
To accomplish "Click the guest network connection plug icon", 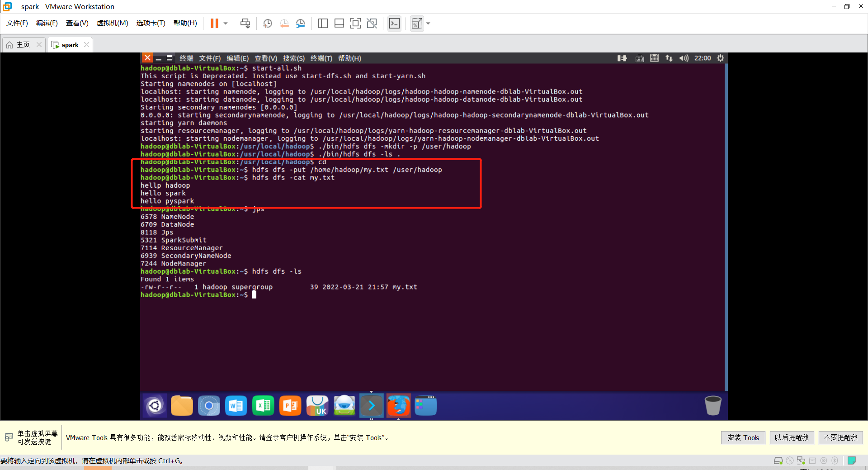I will pos(622,58).
